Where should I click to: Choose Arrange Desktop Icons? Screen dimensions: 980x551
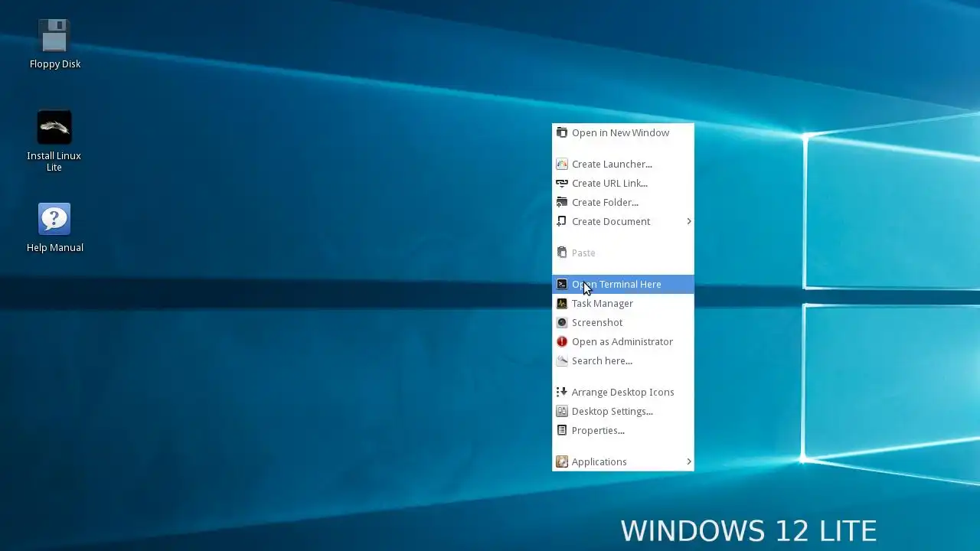[x=622, y=392]
